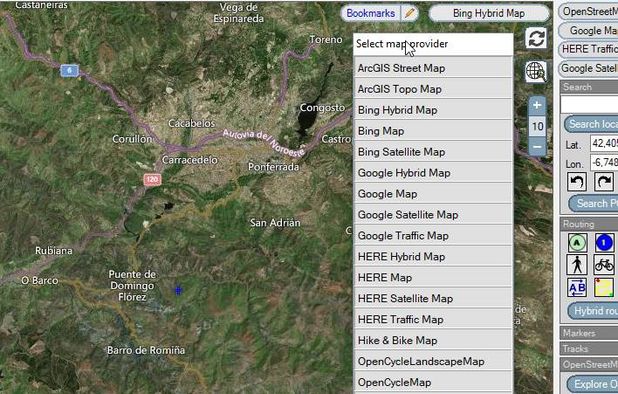This screenshot has width=618, height=394.
Task: Click the A-B route swap icon
Action: [x=577, y=288]
